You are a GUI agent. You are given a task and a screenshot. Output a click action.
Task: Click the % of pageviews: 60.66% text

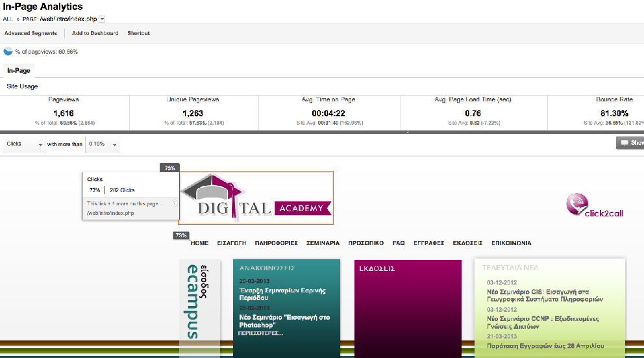46,52
